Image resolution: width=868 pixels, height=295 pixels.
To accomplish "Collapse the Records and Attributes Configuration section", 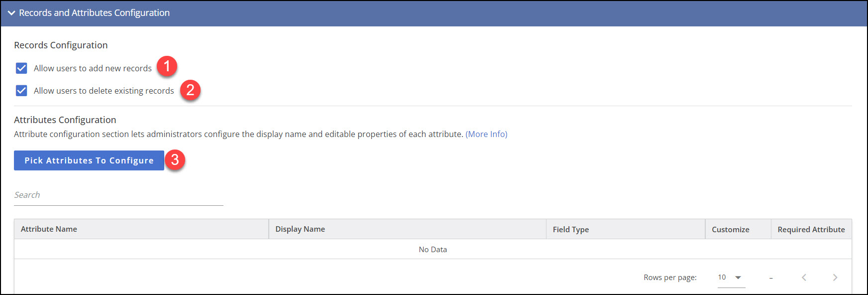I will pos(11,13).
